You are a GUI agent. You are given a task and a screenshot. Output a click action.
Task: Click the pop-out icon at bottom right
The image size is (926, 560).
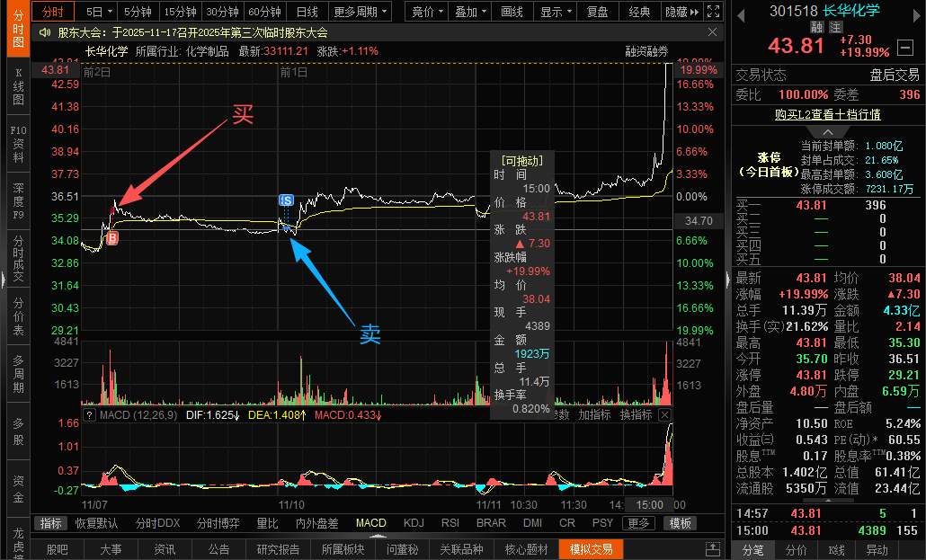click(x=713, y=549)
